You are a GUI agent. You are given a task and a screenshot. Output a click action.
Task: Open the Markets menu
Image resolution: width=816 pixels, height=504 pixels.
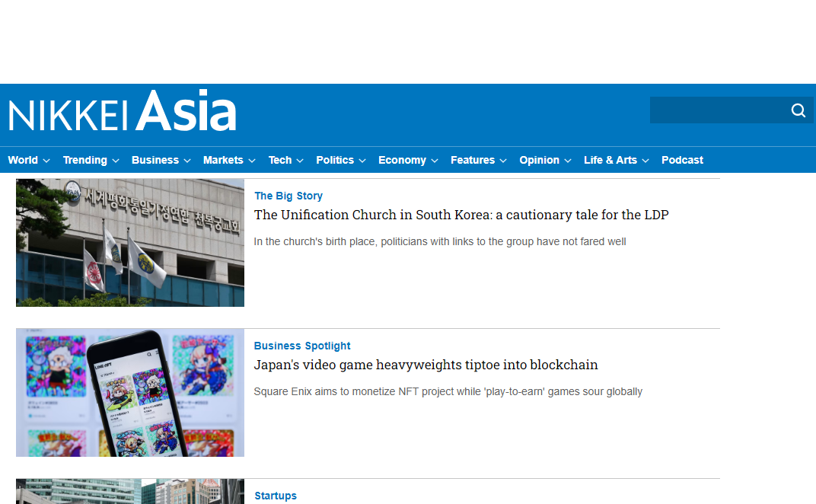point(223,160)
